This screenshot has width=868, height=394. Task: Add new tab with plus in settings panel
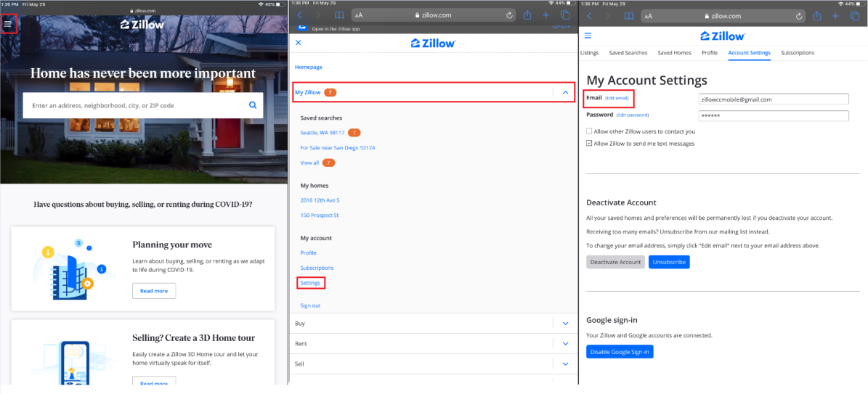[x=835, y=15]
